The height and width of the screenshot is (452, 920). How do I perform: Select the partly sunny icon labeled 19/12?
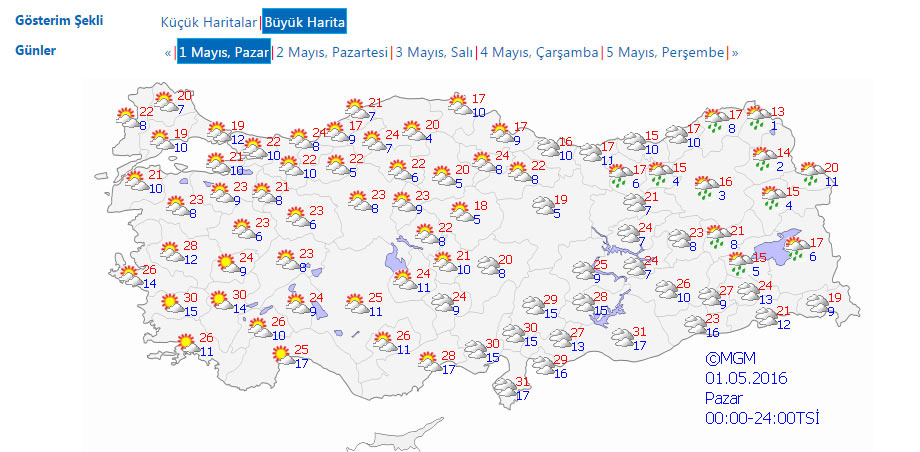(x=219, y=132)
